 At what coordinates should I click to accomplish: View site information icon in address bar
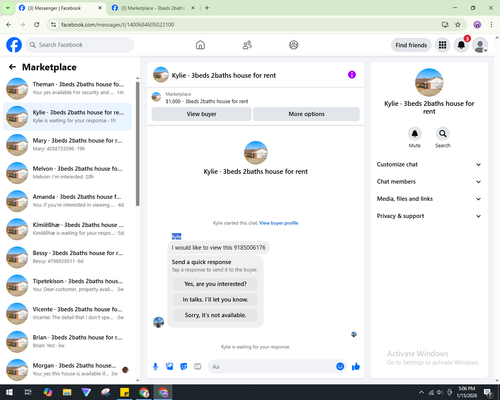tap(53, 25)
